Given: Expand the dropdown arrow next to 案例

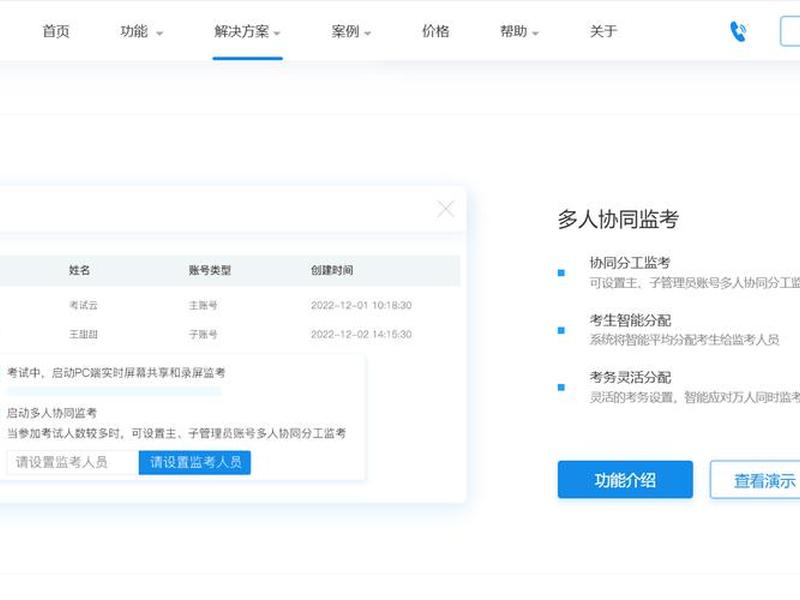Looking at the screenshot, I should [367, 34].
